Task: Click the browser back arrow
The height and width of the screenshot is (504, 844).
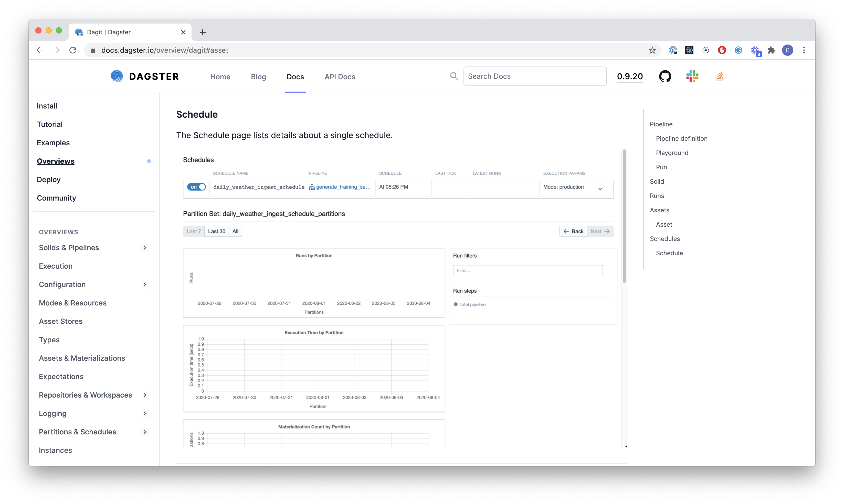Action: pyautogui.click(x=40, y=50)
